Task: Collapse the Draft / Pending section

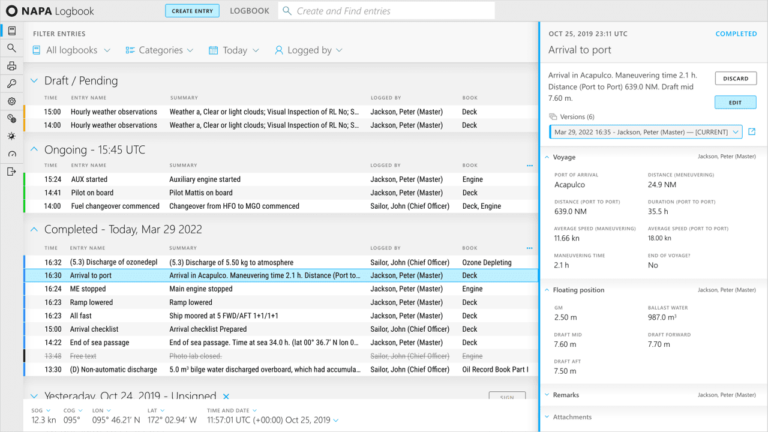Action: [34, 80]
